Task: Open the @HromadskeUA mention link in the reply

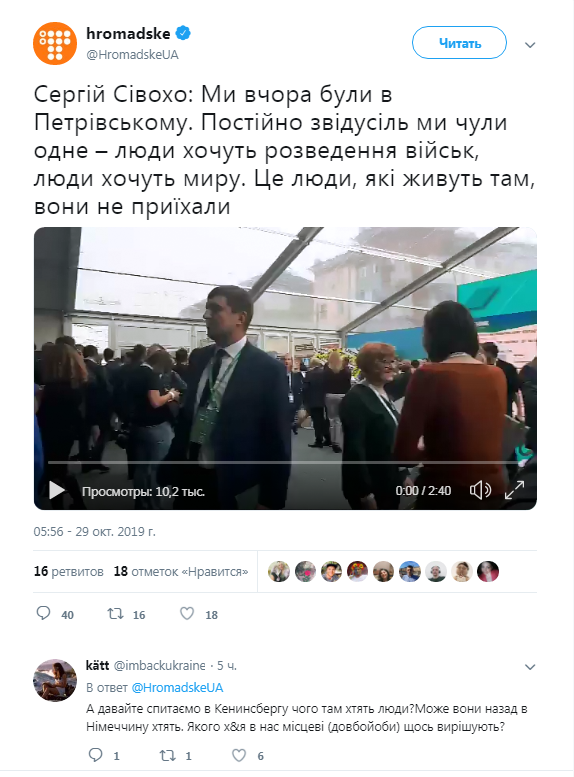Action: pyautogui.click(x=177, y=688)
